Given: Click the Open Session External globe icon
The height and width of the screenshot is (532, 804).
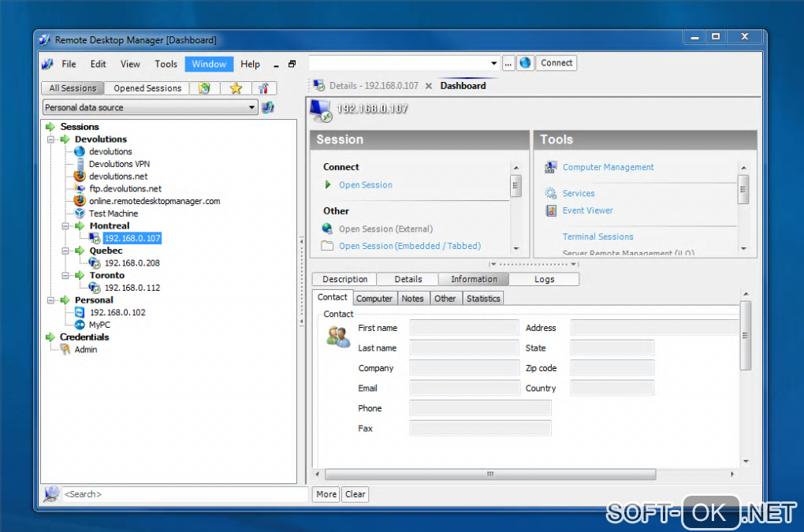Looking at the screenshot, I should 327,229.
